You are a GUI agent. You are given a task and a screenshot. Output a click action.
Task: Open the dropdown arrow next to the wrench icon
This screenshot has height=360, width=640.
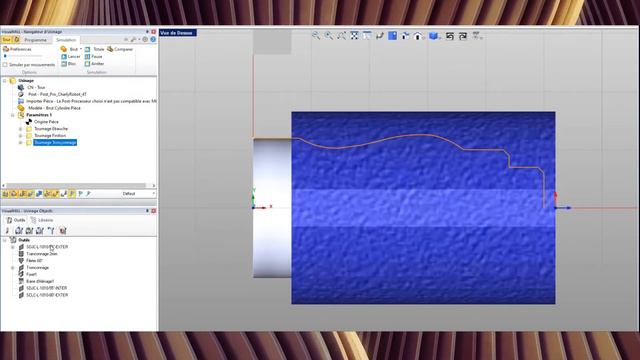coord(139,40)
